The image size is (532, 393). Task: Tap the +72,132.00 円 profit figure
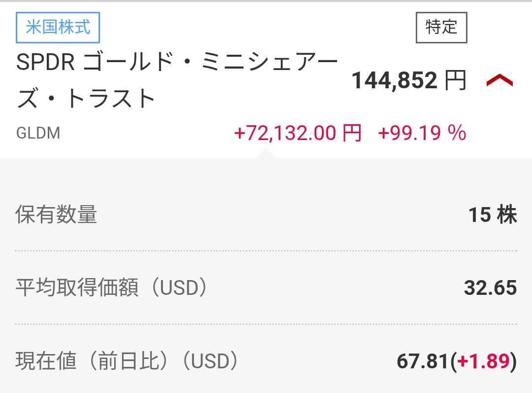(x=298, y=133)
